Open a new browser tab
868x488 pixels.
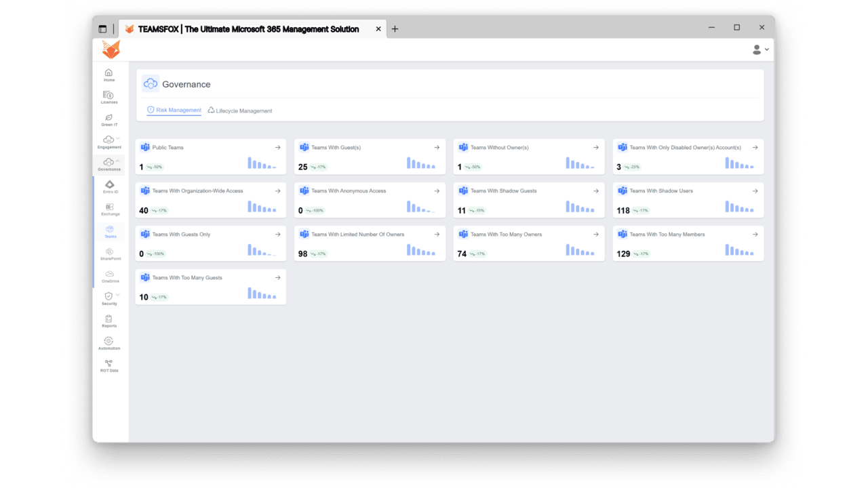(395, 29)
